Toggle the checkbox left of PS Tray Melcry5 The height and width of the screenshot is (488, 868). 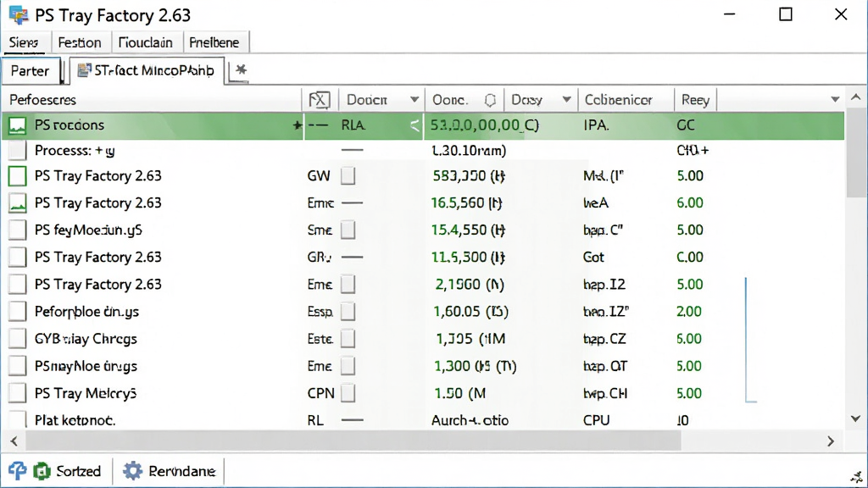coord(17,393)
